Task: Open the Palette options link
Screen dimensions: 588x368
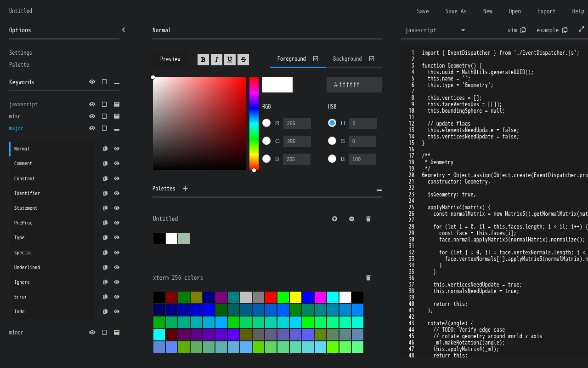Action: coord(19,65)
